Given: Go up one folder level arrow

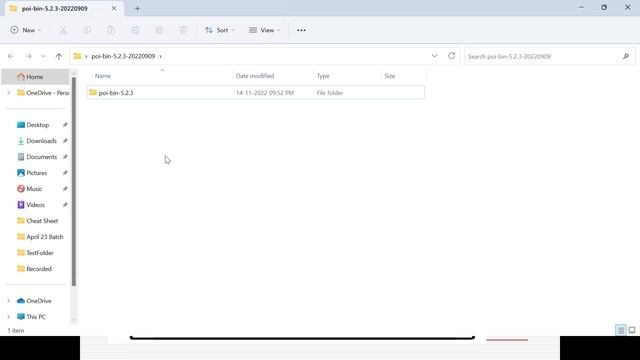Looking at the screenshot, I should pos(59,56).
